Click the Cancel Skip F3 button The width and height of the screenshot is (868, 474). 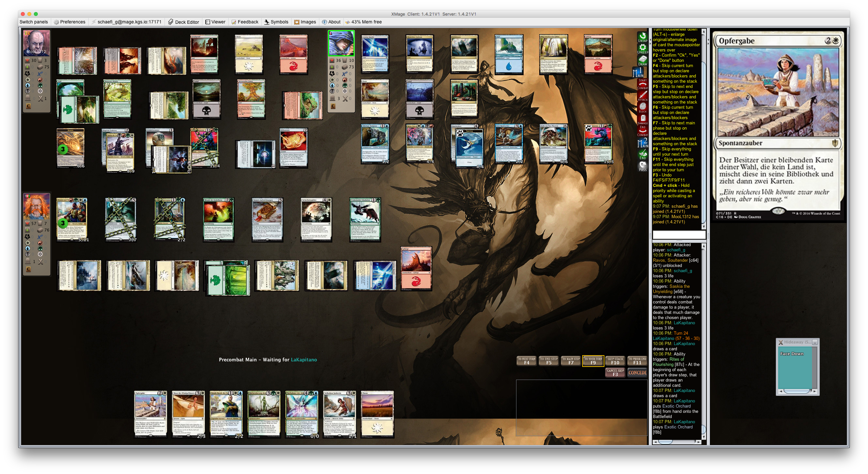click(x=615, y=373)
